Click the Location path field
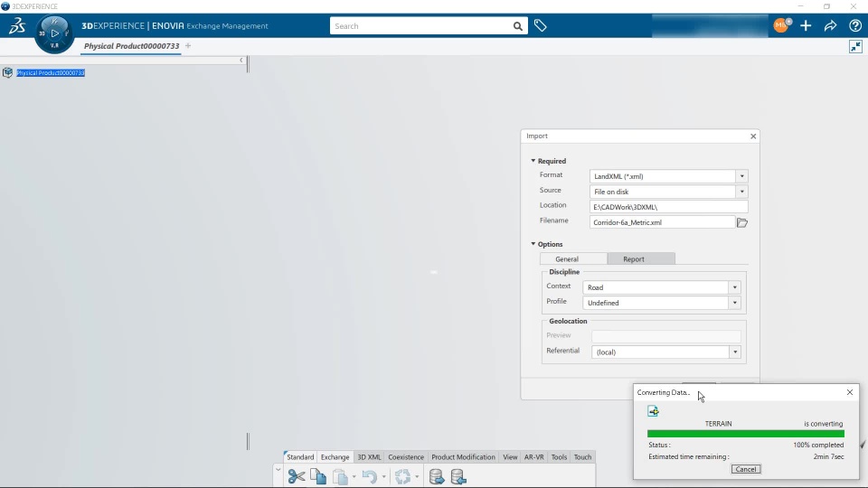This screenshot has width=868, height=488. [x=669, y=207]
